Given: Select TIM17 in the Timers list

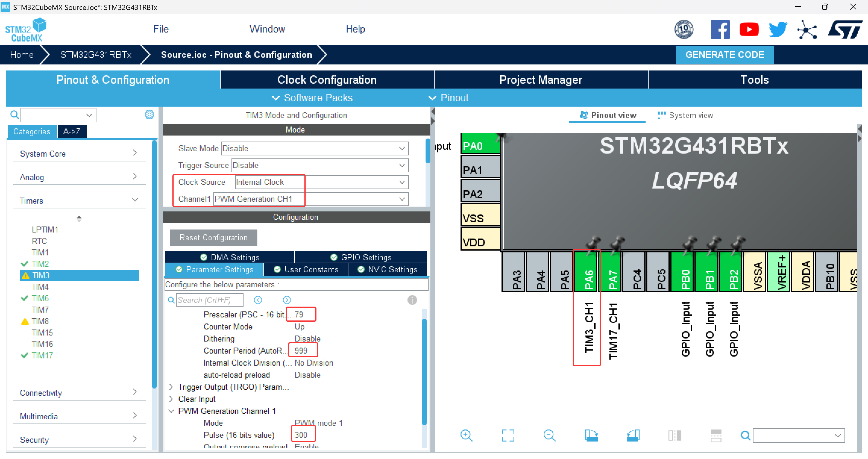Looking at the screenshot, I should coord(42,356).
